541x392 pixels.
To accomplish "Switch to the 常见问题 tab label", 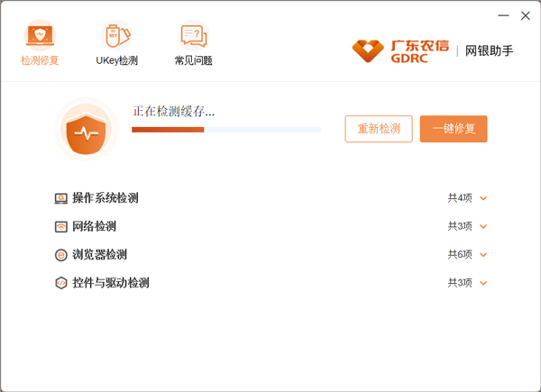I will 194,60.
